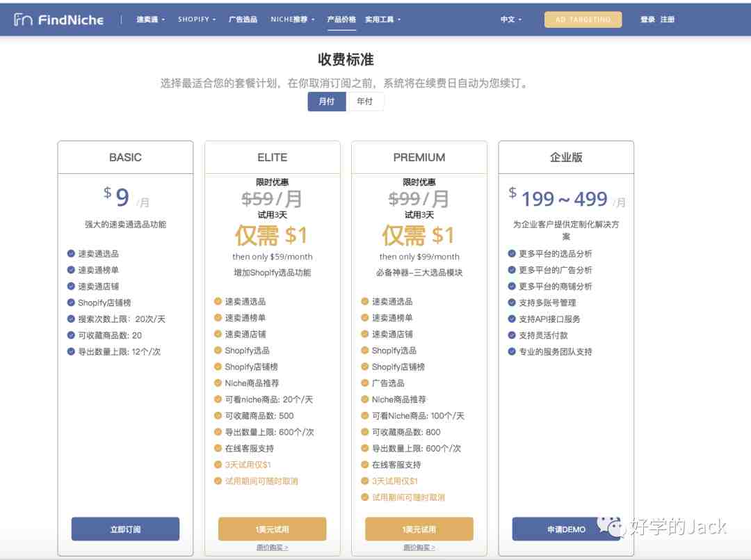Click the BASIC plan title

125,158
